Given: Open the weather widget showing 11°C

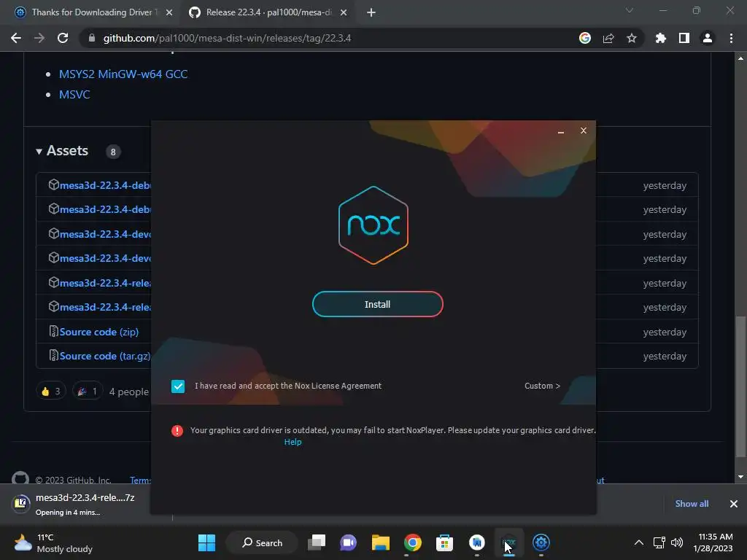Looking at the screenshot, I should pyautogui.click(x=53, y=542).
